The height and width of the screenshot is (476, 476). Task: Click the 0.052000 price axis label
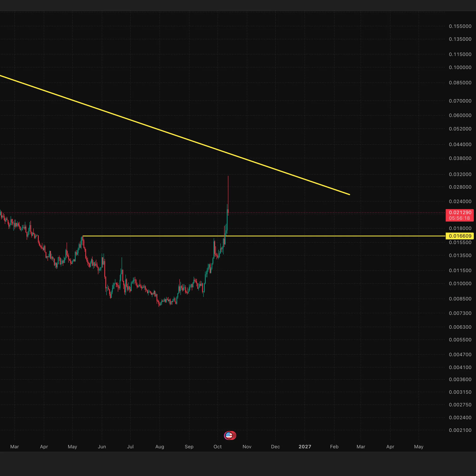coord(460,129)
